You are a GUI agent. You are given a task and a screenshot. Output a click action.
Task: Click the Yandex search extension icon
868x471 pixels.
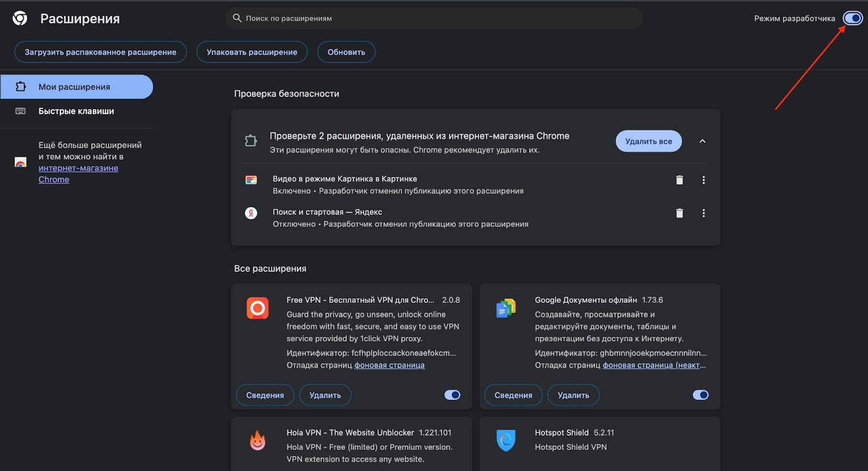(251, 213)
